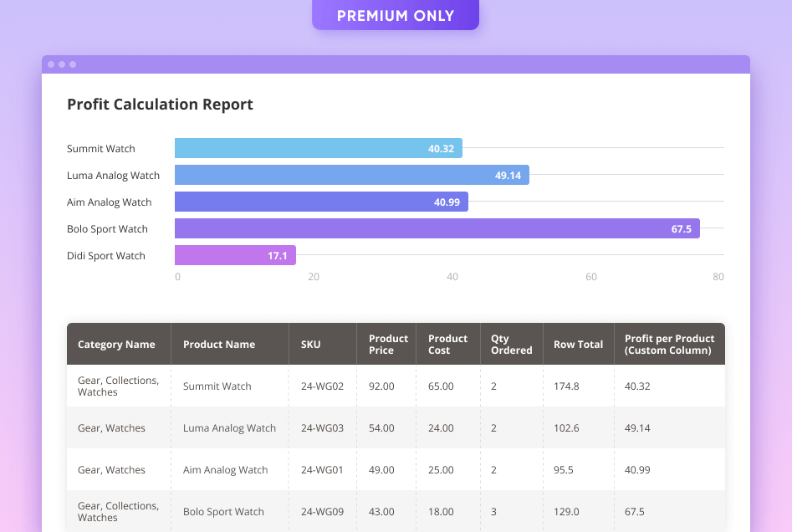Click the SKU column header
792x532 pixels.
tap(310, 345)
